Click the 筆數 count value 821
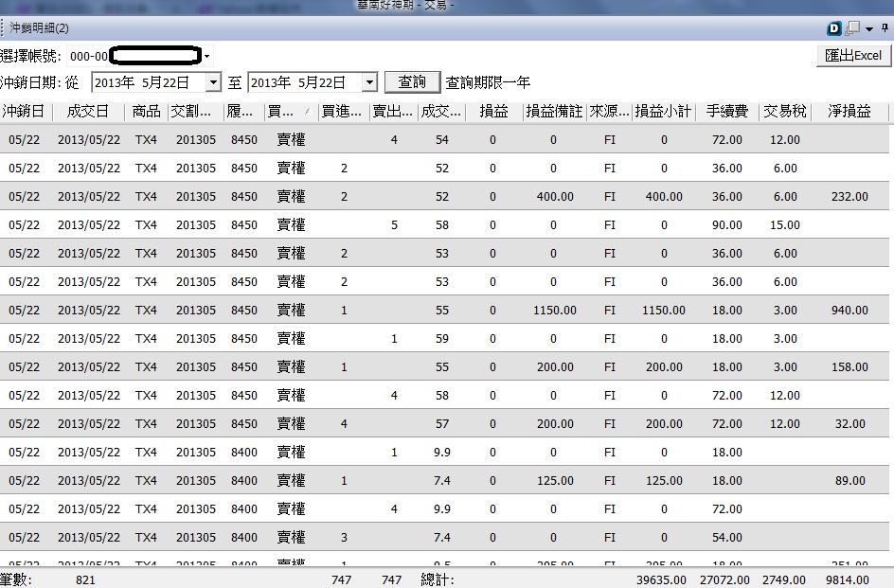This screenshot has height=588, width=894. pyautogui.click(x=85, y=580)
